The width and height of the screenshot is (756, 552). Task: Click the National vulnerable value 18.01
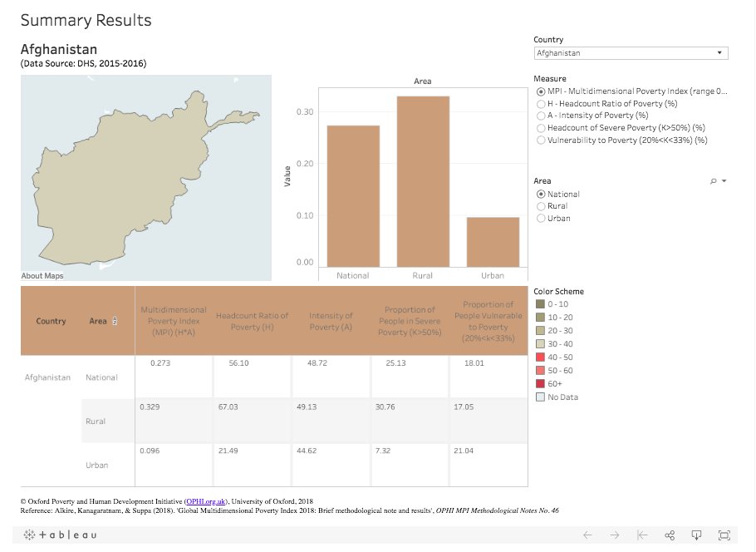pos(474,362)
